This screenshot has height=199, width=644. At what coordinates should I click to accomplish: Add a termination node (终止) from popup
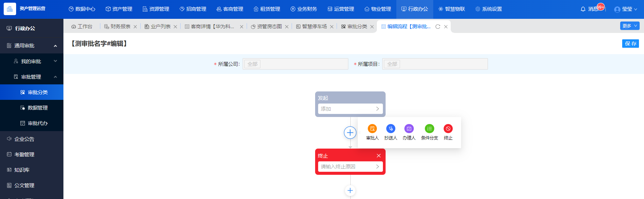448,132
